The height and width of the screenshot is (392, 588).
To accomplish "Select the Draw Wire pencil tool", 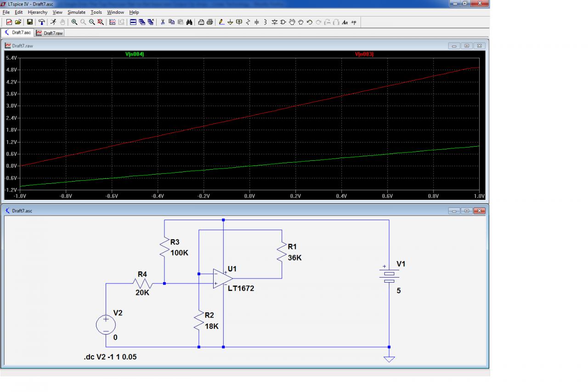I will 221,22.
